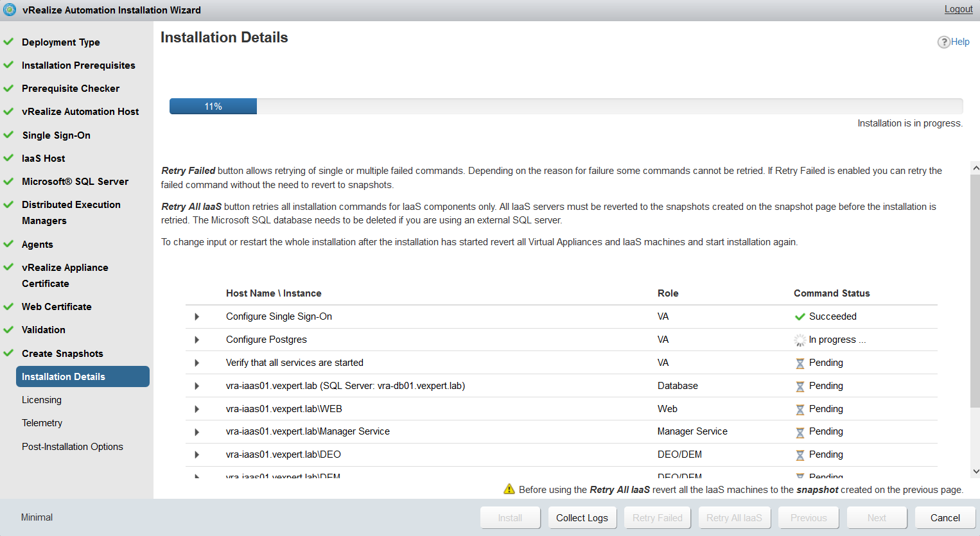The width and height of the screenshot is (980, 536).
Task: Click the Retry All IaaS button
Action: (x=734, y=517)
